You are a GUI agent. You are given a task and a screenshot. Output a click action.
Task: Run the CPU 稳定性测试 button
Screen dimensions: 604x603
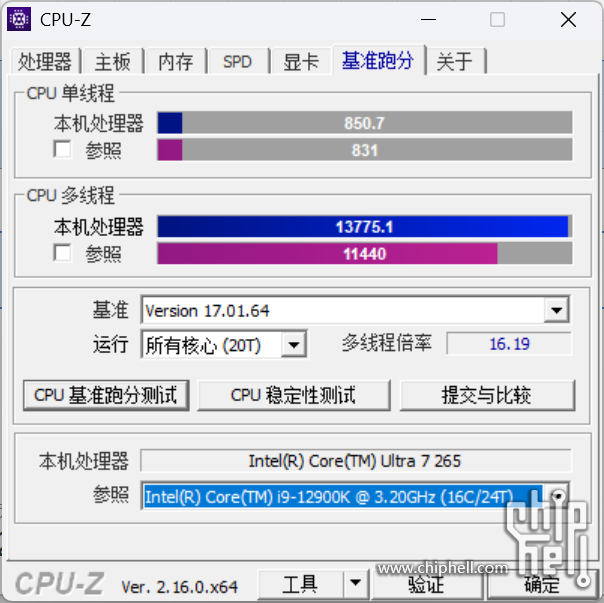(x=294, y=395)
